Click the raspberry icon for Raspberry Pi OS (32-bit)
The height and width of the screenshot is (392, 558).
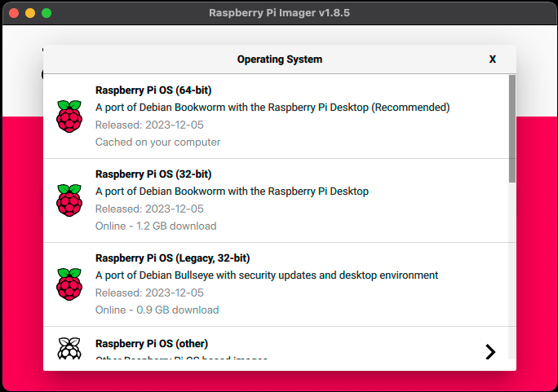click(69, 200)
